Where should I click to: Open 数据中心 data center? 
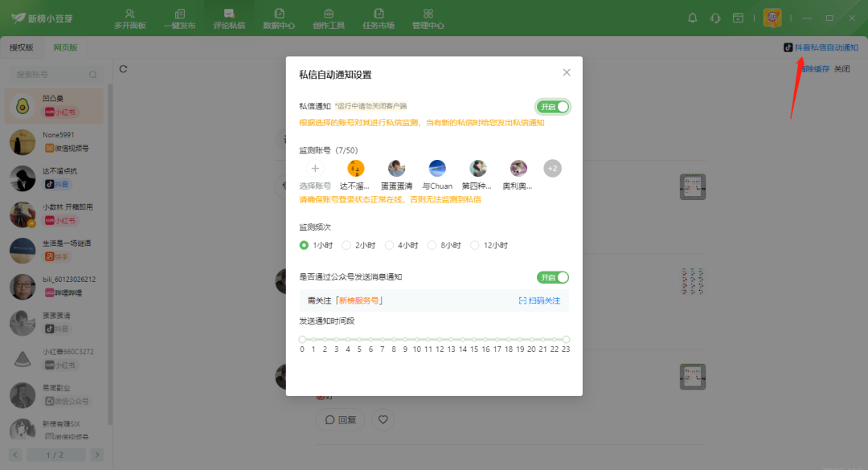point(279,18)
